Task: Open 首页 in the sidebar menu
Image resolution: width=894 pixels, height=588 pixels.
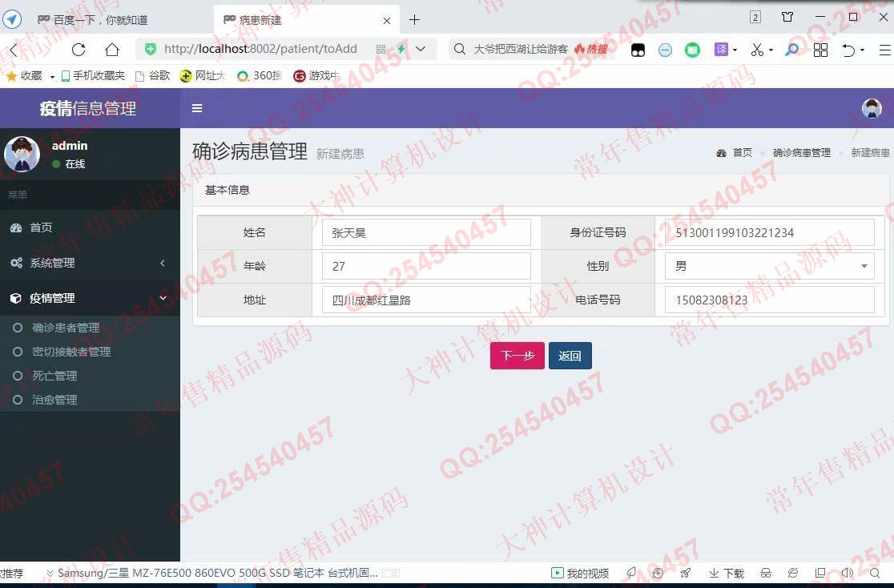Action: tap(90, 228)
